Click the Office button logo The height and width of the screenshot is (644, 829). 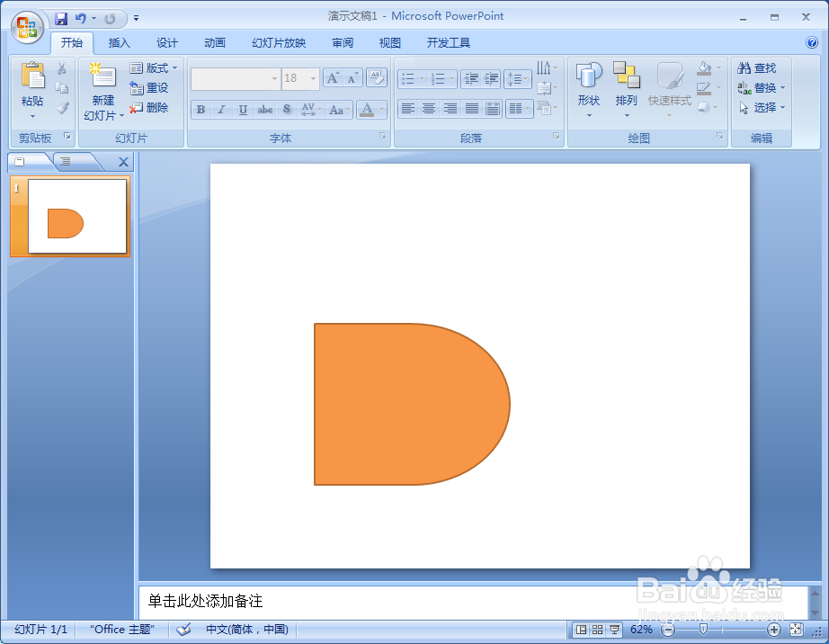[27, 27]
